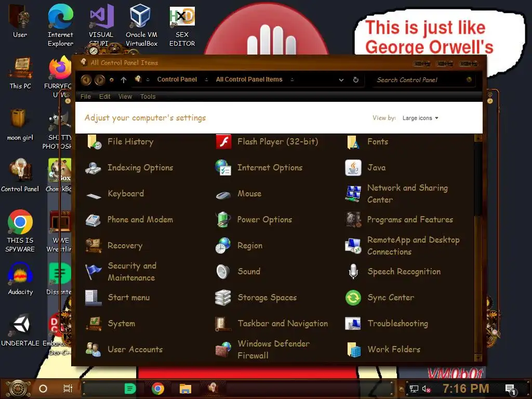Screen dimensions: 532x399
Task: Open Chrome from the taskbar
Action: [158, 389]
